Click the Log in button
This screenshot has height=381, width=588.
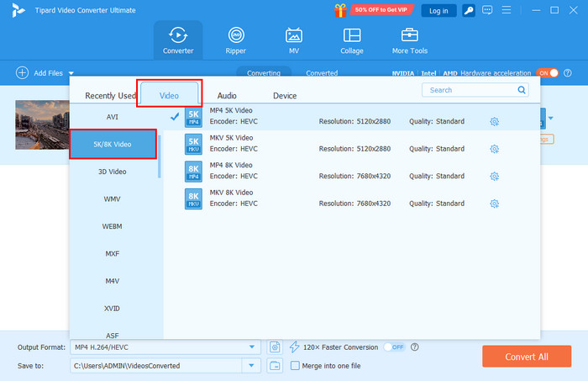tap(438, 10)
